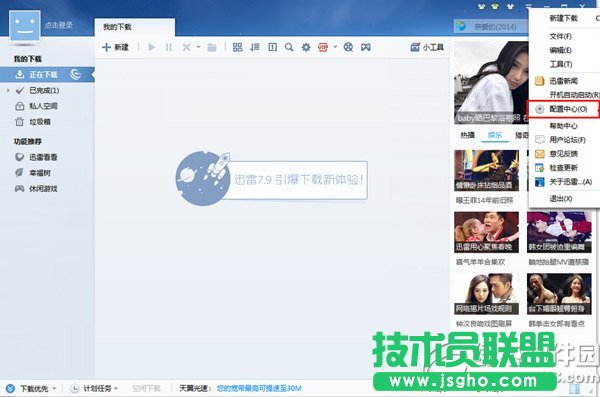Toggle 开机自动启动(R) menu option
This screenshot has height=397, width=600.
tap(565, 95)
